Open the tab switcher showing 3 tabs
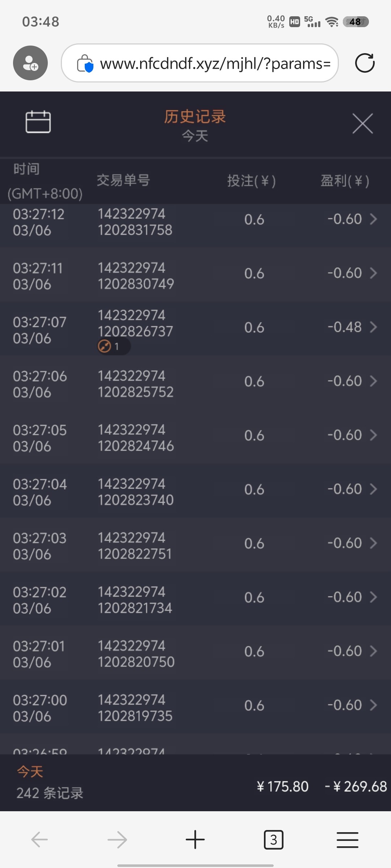Screen dimensions: 391x868 pos(273,839)
